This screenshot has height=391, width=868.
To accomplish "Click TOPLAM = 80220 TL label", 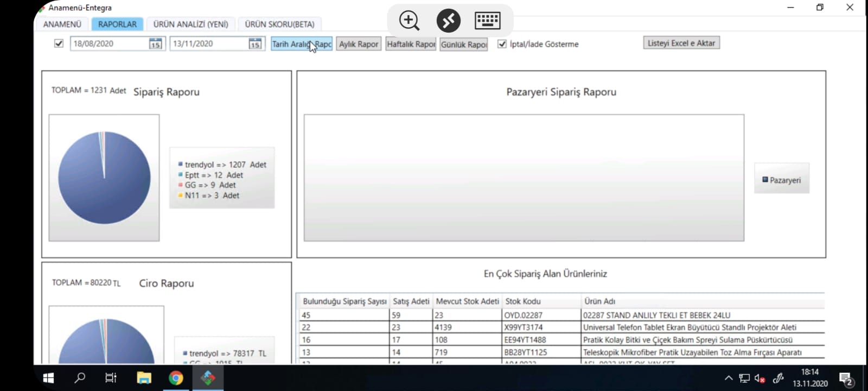I will coord(86,282).
